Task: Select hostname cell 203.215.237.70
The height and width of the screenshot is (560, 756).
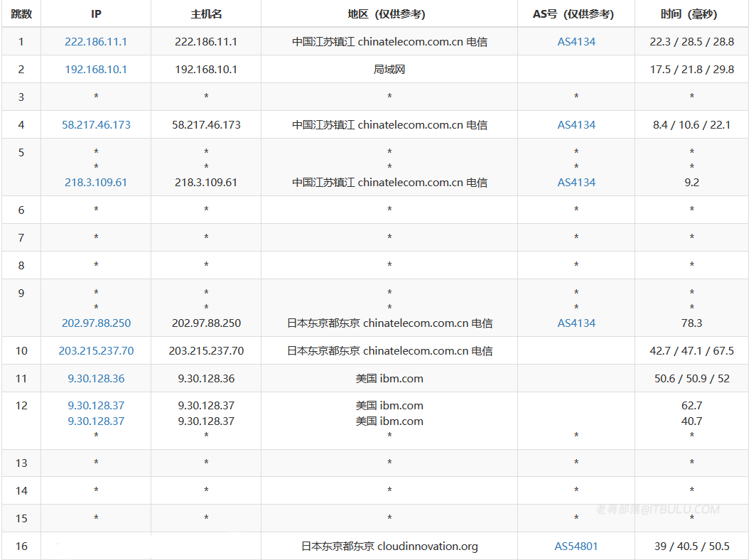Action: coord(206,350)
